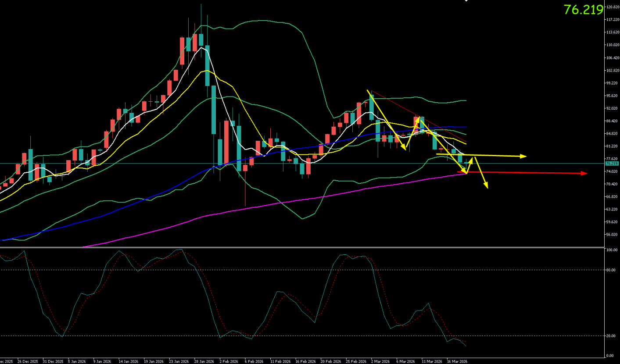Image resolution: width=620 pixels, height=364 pixels.
Task: Select the 56.020 label on price scale
Action: pyautogui.click(x=612, y=235)
